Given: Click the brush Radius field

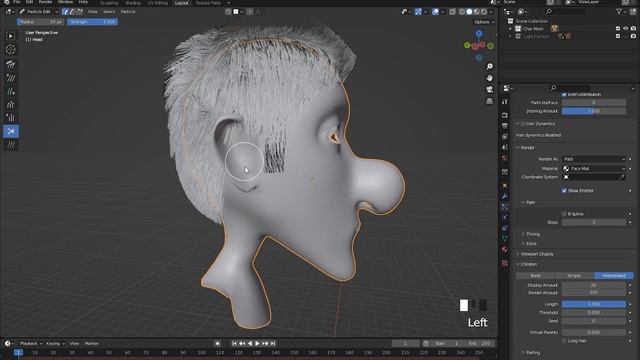Looking at the screenshot, I should (x=40, y=22).
